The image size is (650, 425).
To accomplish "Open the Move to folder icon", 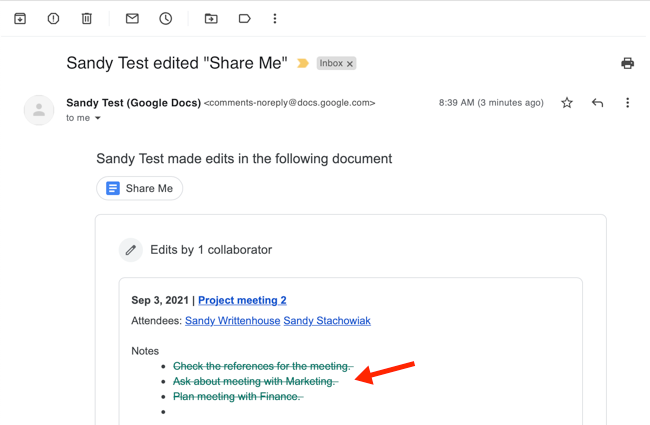I will tap(211, 19).
